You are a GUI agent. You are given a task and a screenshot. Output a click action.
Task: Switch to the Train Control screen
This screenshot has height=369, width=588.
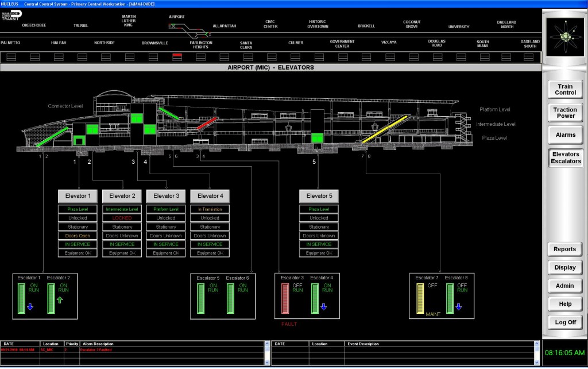pos(566,90)
